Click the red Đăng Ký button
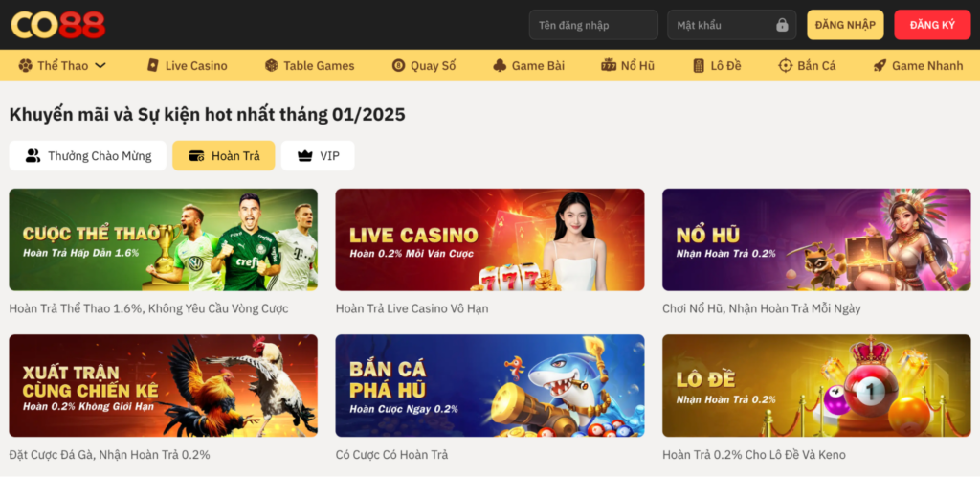980x477 pixels. [x=932, y=25]
